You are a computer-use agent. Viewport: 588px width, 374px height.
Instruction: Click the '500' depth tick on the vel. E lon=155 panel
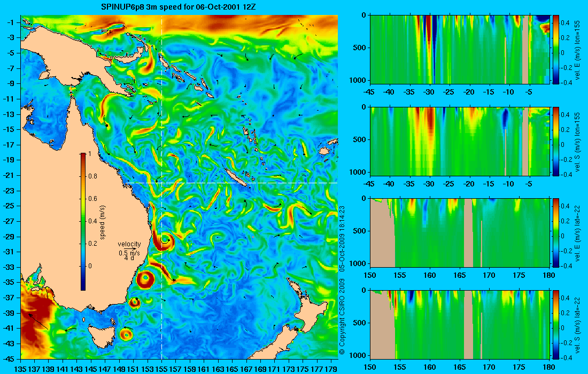coord(360,48)
